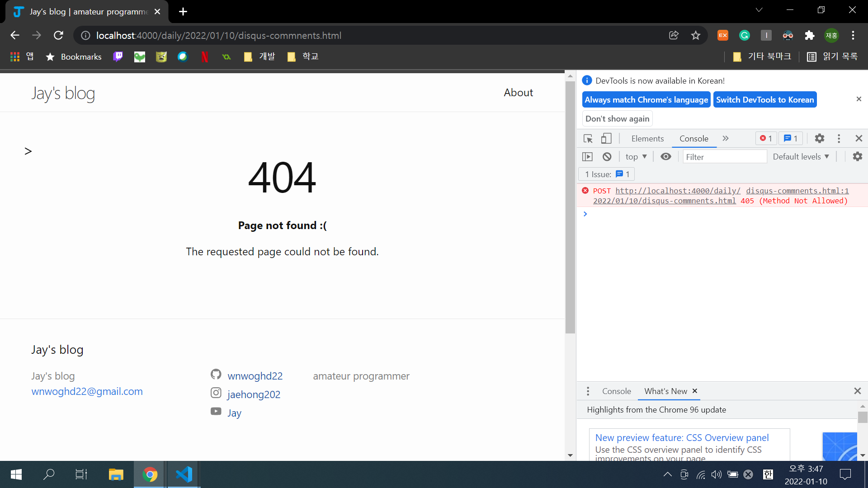Open the Twitch bookmark
868x488 pixels.
pyautogui.click(x=118, y=56)
